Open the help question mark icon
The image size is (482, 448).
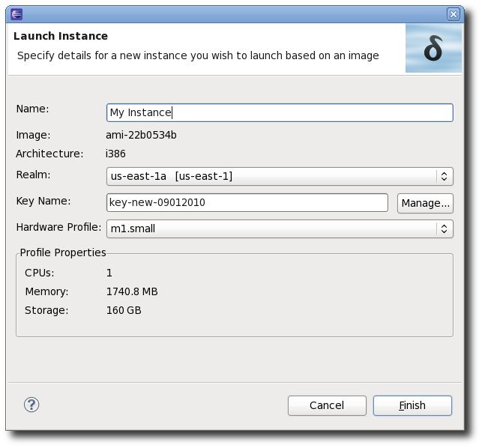tap(31, 405)
